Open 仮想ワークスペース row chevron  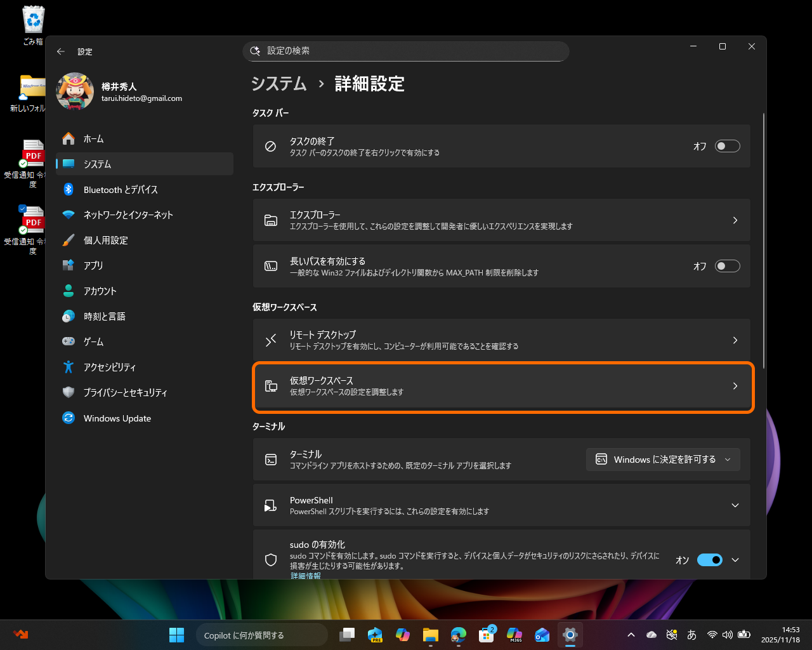(x=735, y=386)
